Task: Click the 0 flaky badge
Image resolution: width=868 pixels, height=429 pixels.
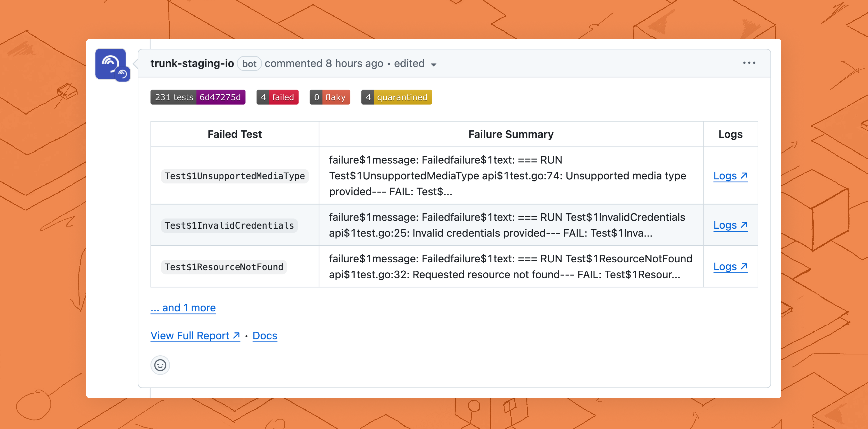Action: coord(330,97)
